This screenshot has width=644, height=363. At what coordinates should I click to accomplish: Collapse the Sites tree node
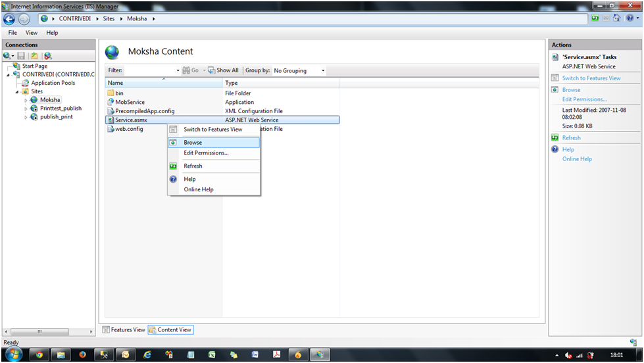[17, 92]
